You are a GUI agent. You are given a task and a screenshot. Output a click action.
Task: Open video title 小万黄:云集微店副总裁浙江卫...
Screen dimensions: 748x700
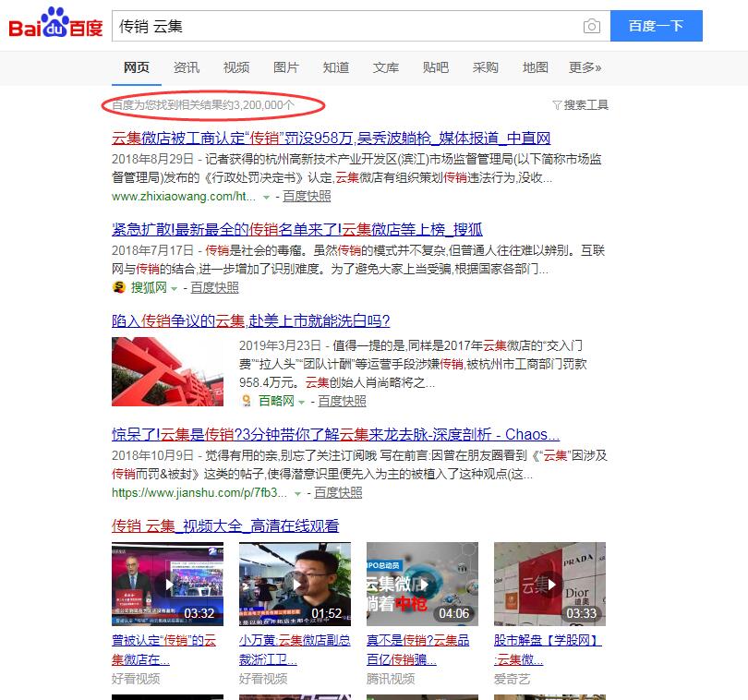[x=295, y=650]
